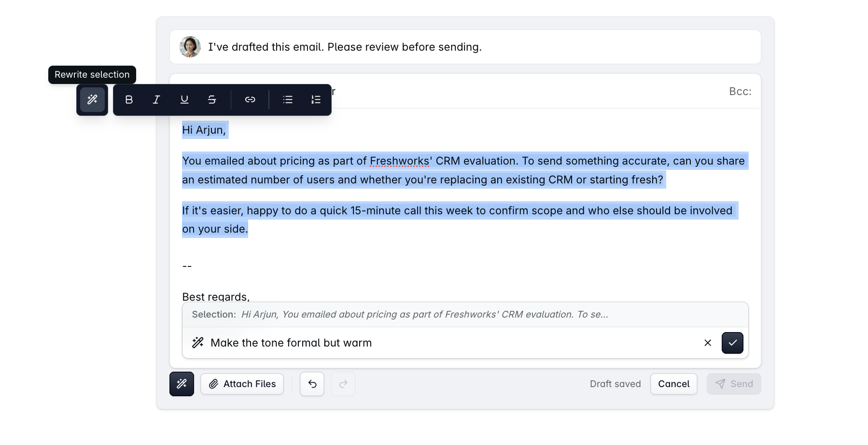Click the misspelled word Freshworks'

pos(401,161)
